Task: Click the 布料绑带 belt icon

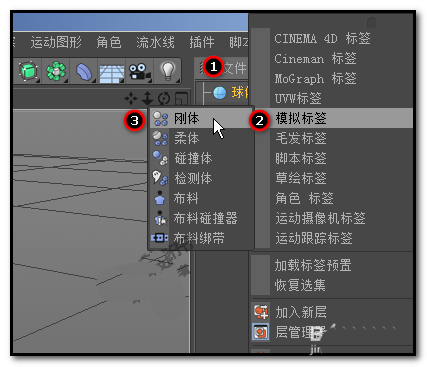Action: 160,238
